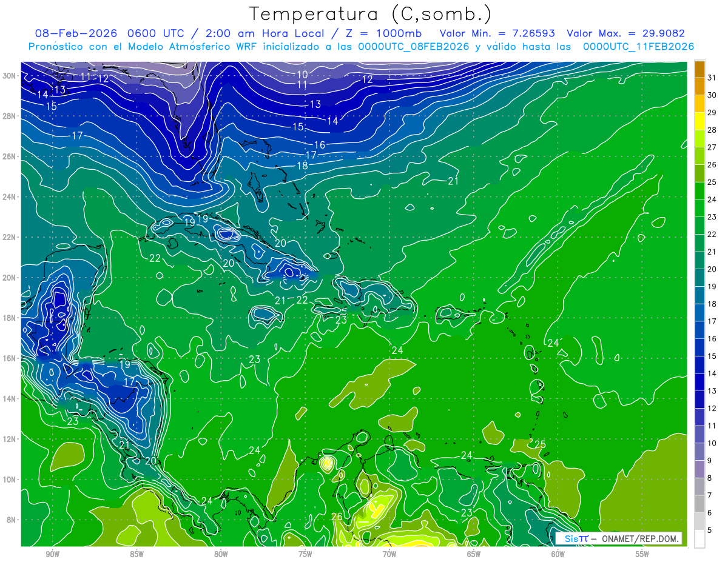Click the 8N latitude axis label
728x562 pixels.
tap(12, 520)
